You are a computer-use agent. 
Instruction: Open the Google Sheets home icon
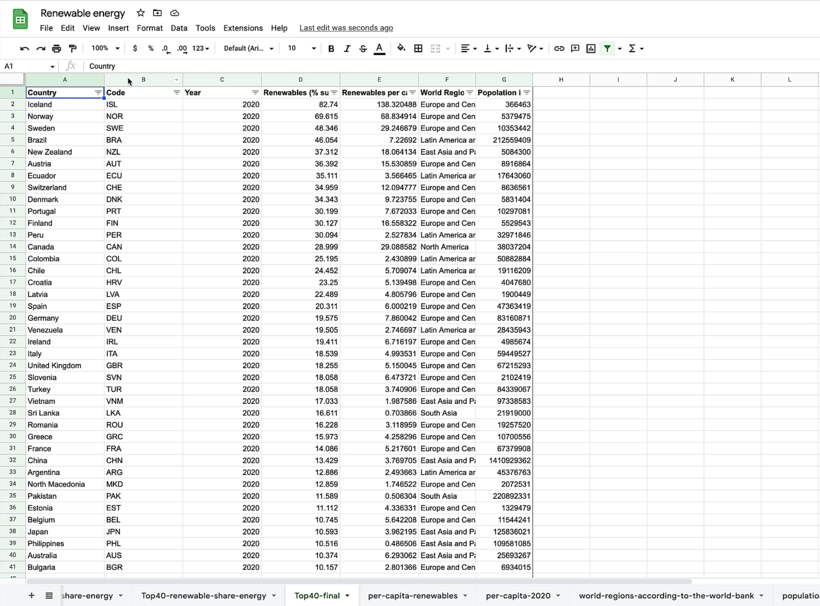click(x=20, y=20)
